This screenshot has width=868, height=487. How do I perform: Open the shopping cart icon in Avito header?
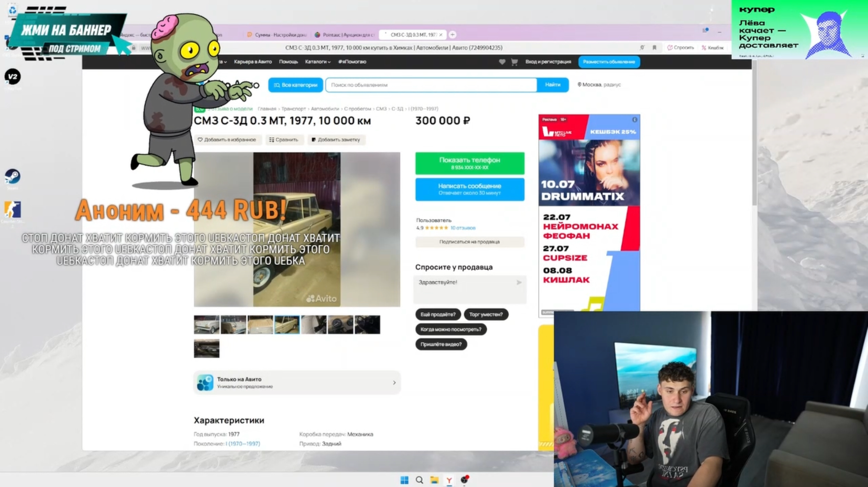[514, 62]
